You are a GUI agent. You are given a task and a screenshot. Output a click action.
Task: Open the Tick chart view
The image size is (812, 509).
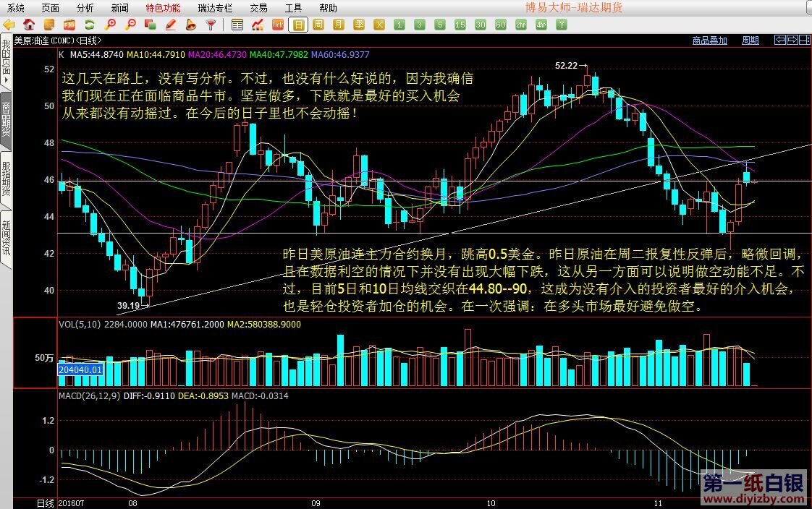(277, 25)
